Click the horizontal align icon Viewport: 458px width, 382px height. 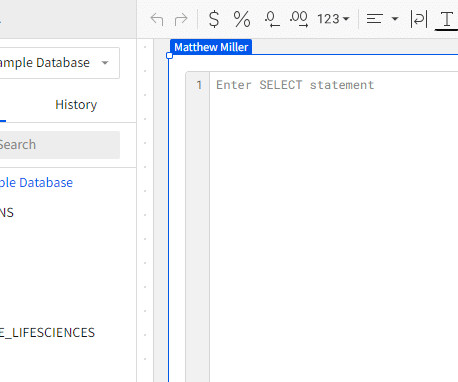[374, 19]
